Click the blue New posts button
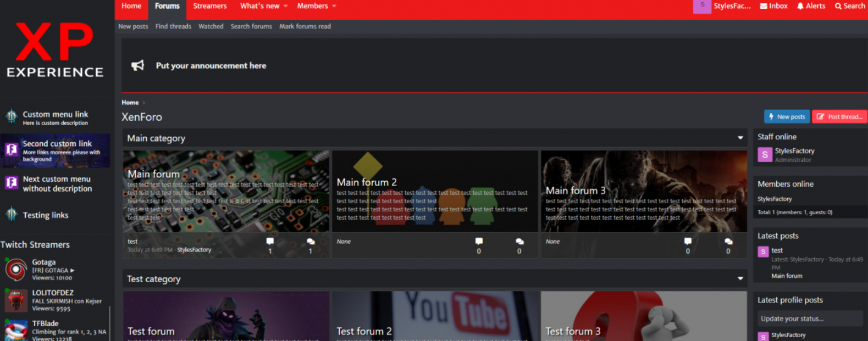The image size is (868, 341). [787, 116]
